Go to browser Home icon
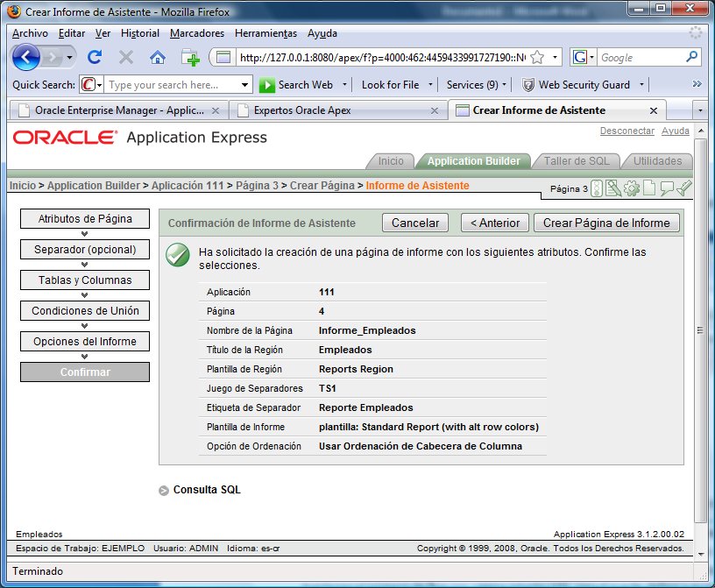This screenshot has width=715, height=588. [x=158, y=58]
